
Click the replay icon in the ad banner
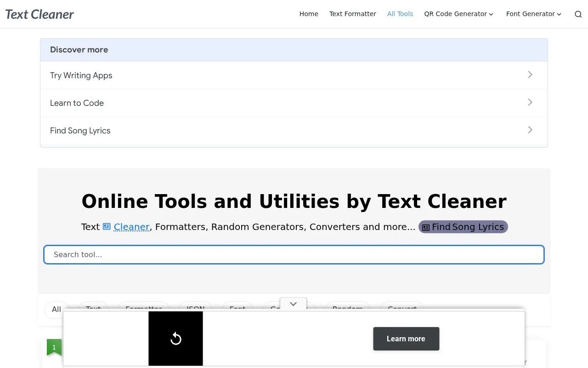click(x=175, y=339)
